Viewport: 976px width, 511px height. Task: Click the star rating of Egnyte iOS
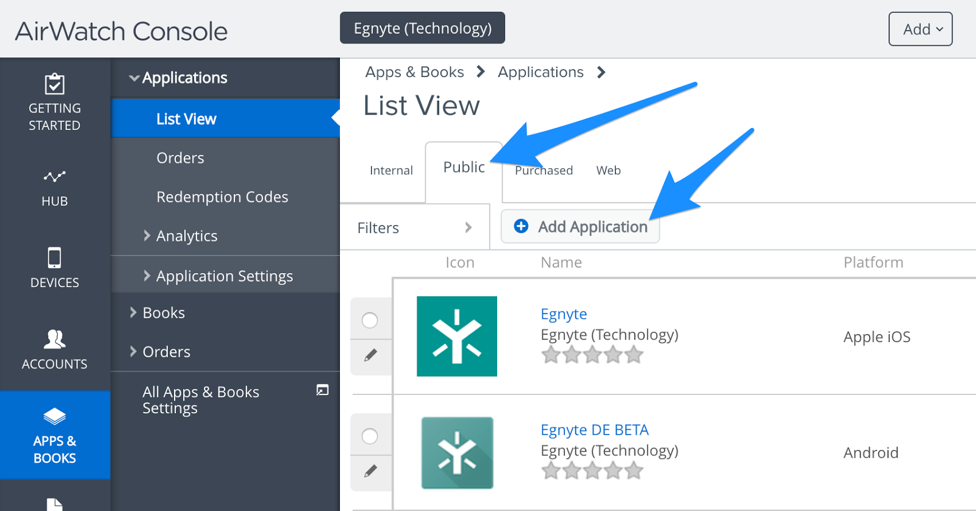pos(592,355)
